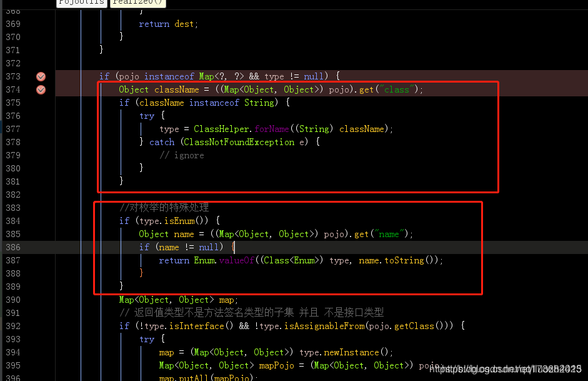Click ClassNotFoundException in the catch clause

pos(239,142)
